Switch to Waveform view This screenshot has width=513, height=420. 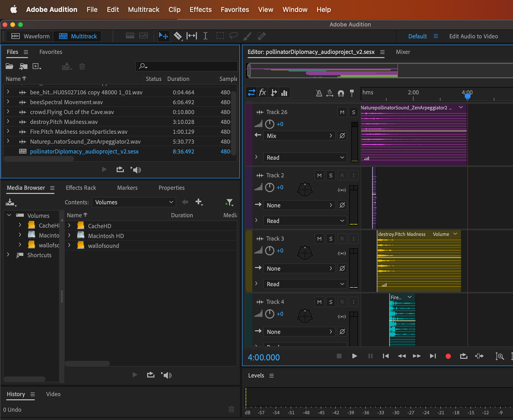pos(30,36)
